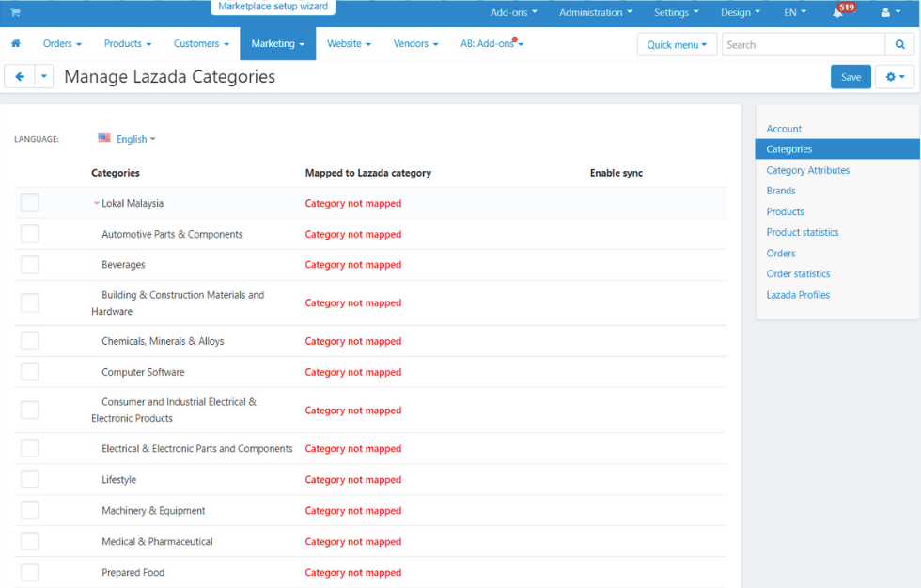This screenshot has height=588, width=921.
Task: Tick the Lokal Malaysia checkbox
Action: (29, 203)
